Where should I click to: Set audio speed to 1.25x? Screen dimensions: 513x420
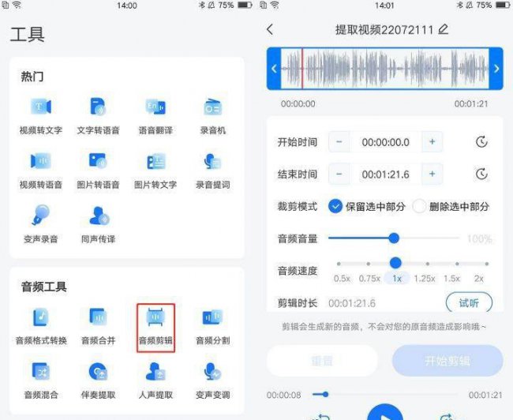point(425,279)
